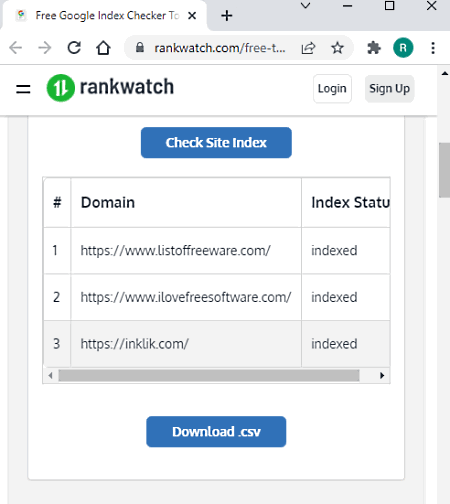Click the rankwatch logo
Image resolution: width=450 pixels, height=504 pixels.
point(110,88)
